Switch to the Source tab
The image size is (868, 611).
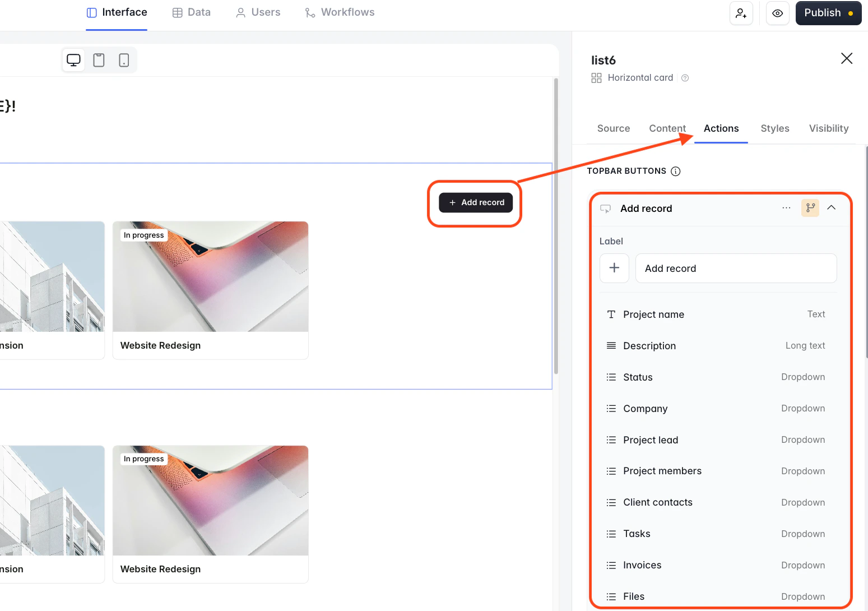tap(614, 128)
